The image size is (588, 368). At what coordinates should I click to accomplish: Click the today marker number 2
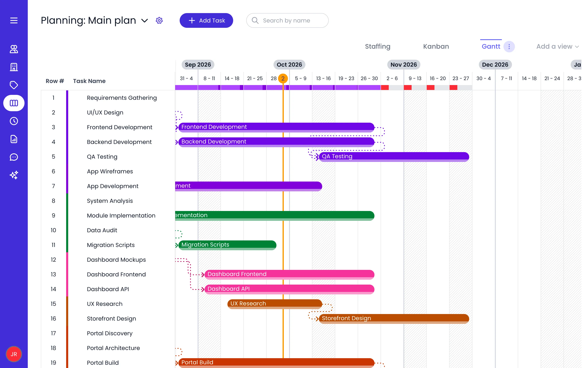283,78
